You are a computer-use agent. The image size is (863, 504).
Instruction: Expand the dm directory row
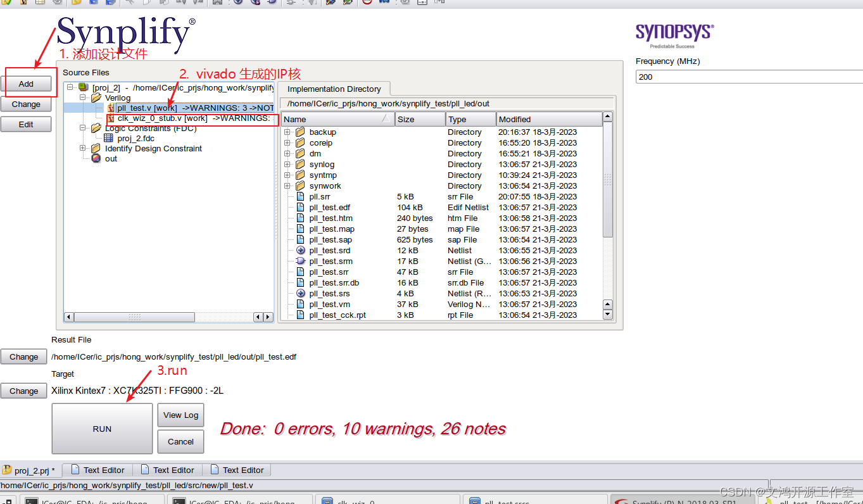point(287,154)
